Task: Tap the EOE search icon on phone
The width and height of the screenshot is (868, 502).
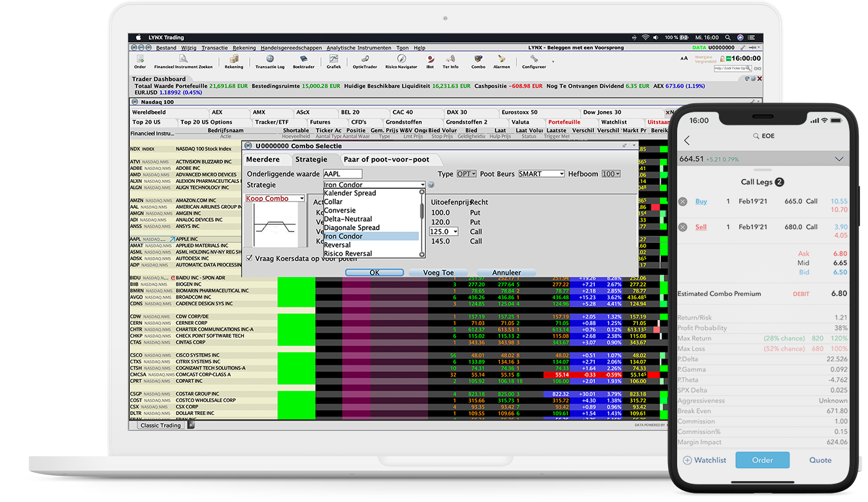Action: (x=756, y=136)
